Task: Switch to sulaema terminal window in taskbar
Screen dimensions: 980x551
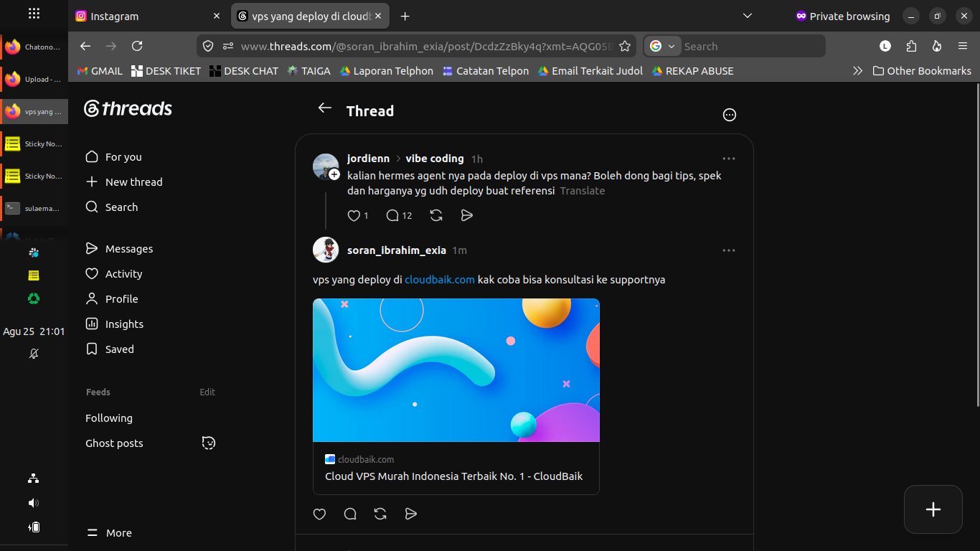Action: tap(34, 208)
